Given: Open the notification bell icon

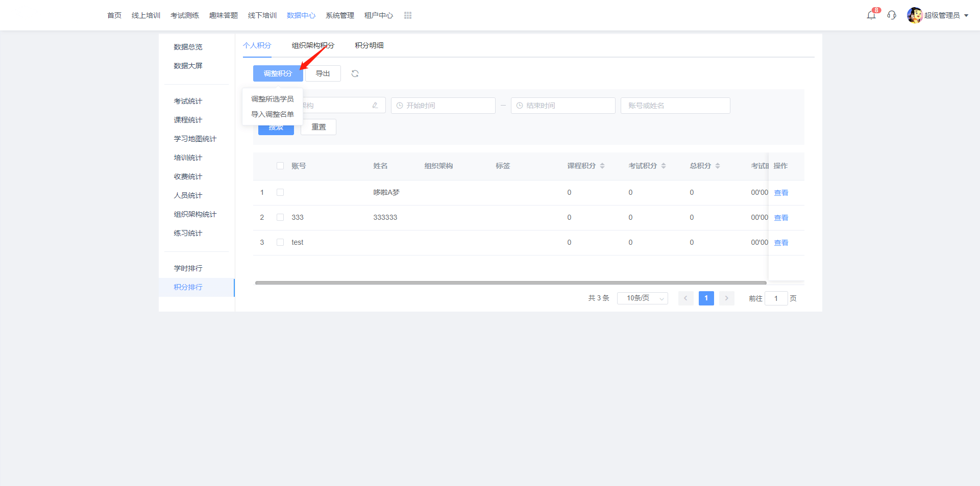Looking at the screenshot, I should [871, 15].
